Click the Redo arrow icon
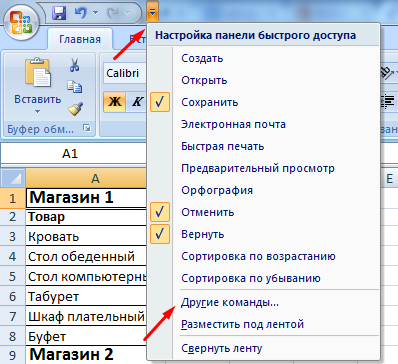 click(x=113, y=13)
